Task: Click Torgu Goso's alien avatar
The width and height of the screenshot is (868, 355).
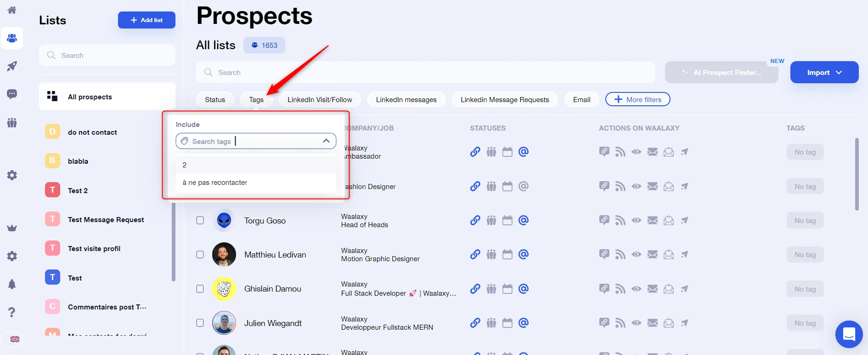Action: point(224,220)
